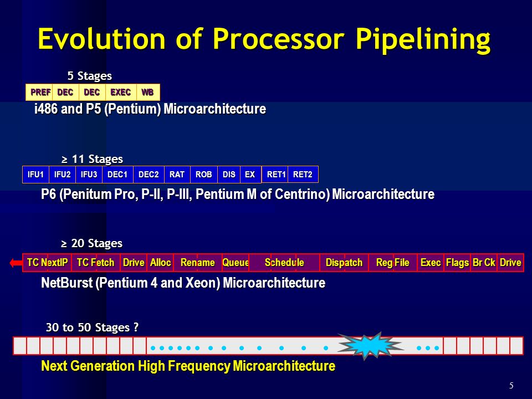Select the RET2 stage box
532x399 pixels.
click(303, 175)
